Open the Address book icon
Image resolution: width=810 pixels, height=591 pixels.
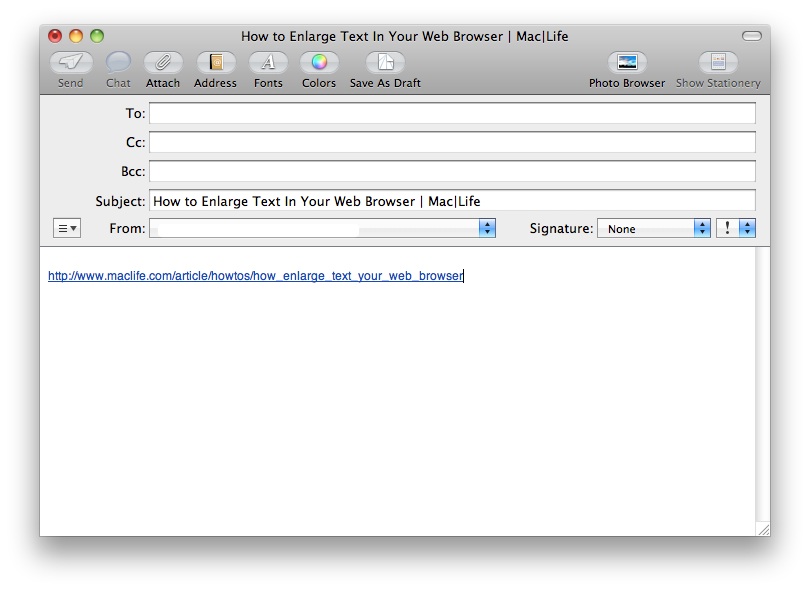tap(216, 63)
